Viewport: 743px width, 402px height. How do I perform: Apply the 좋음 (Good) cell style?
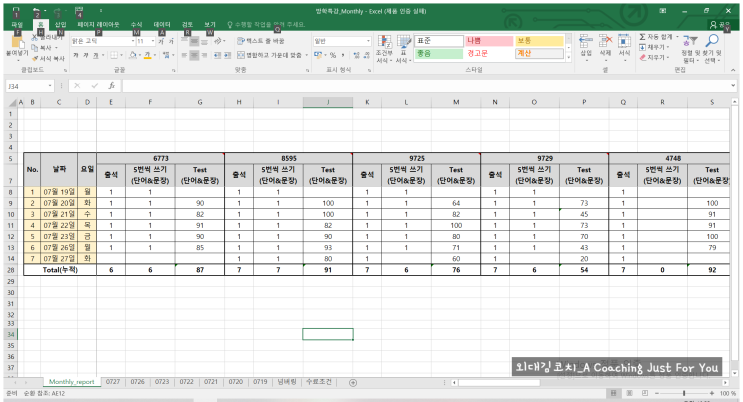[439, 54]
